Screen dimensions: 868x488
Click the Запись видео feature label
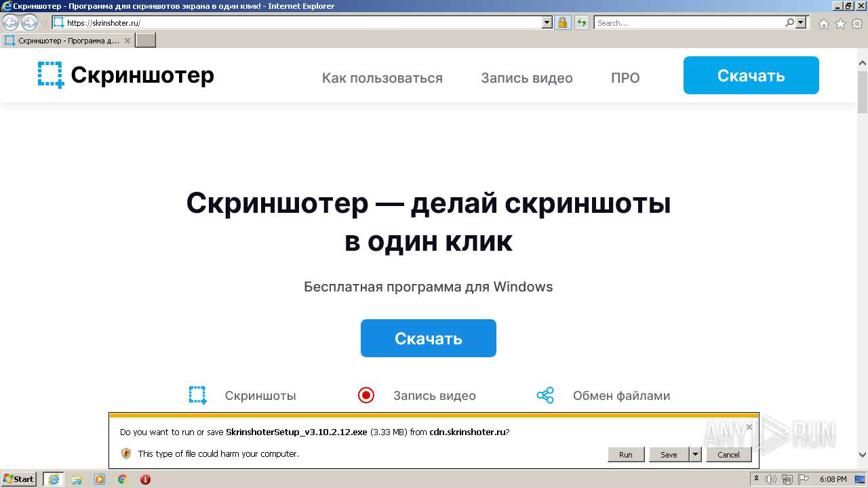point(435,396)
